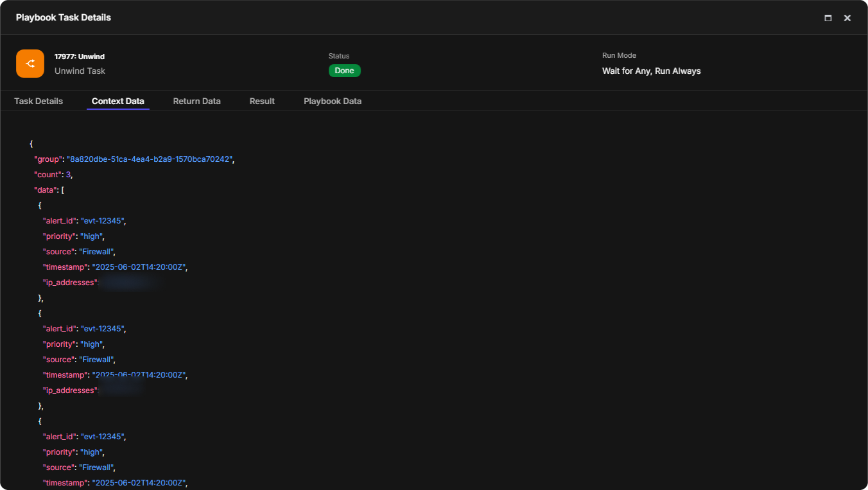Click the "group" JSON key
The image size is (868, 490).
click(x=48, y=159)
